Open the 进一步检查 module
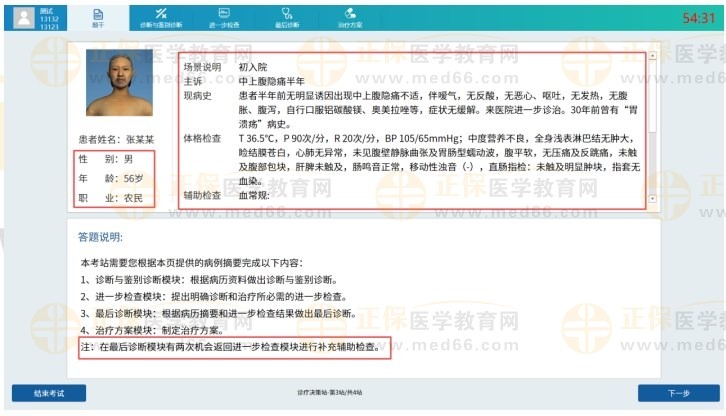This screenshot has height=416, width=726. (x=223, y=17)
